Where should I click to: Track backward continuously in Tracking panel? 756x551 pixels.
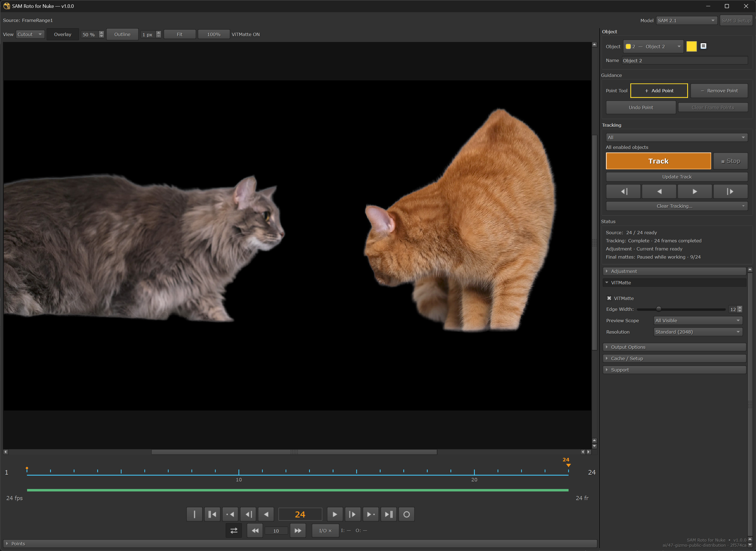[659, 191]
